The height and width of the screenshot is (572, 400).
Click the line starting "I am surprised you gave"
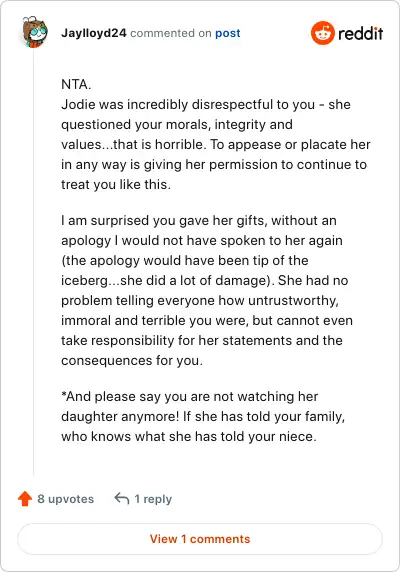click(199, 221)
